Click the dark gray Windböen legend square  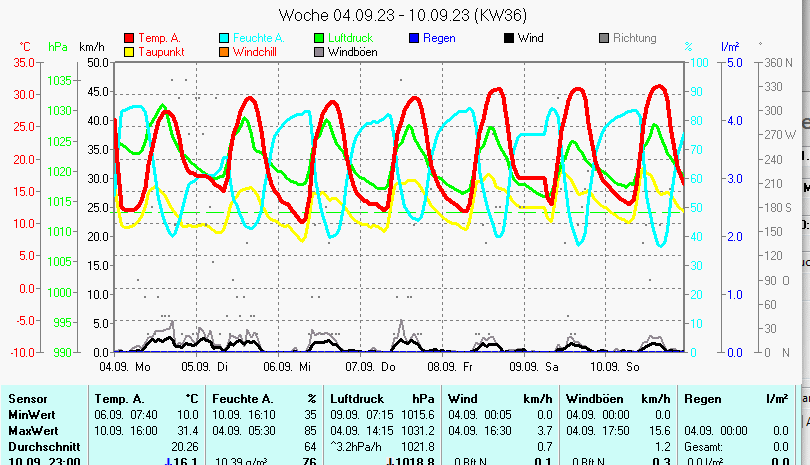tap(319, 52)
